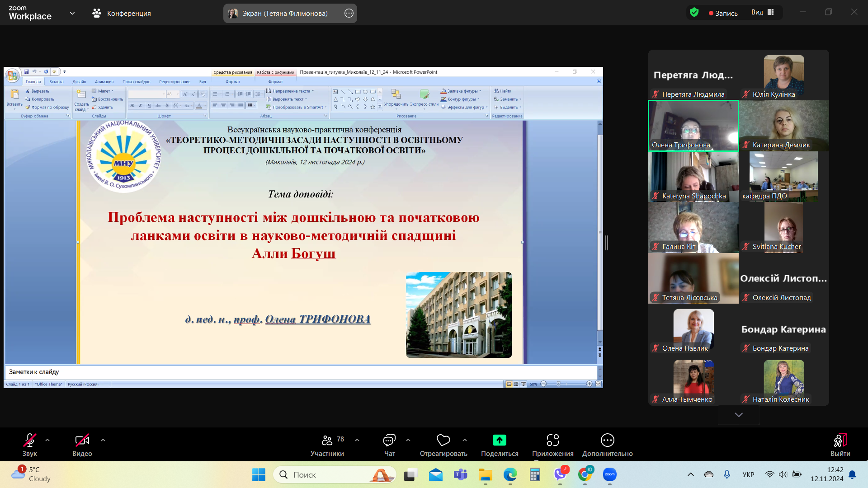Unmute microphone with Звук button

[30, 445]
